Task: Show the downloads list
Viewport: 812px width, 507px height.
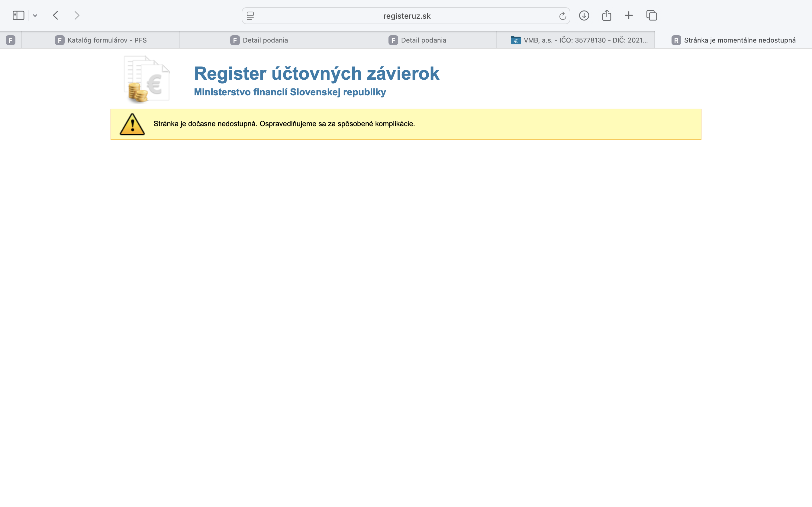Action: pyautogui.click(x=584, y=15)
